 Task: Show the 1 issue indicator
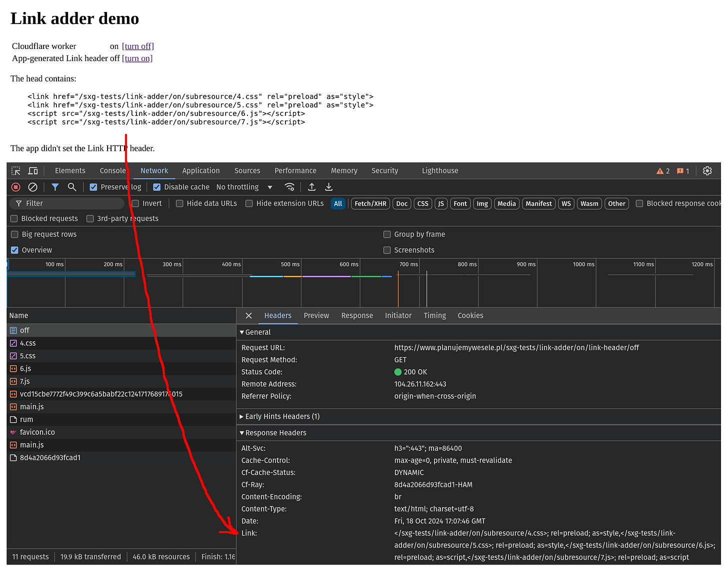[x=683, y=171]
